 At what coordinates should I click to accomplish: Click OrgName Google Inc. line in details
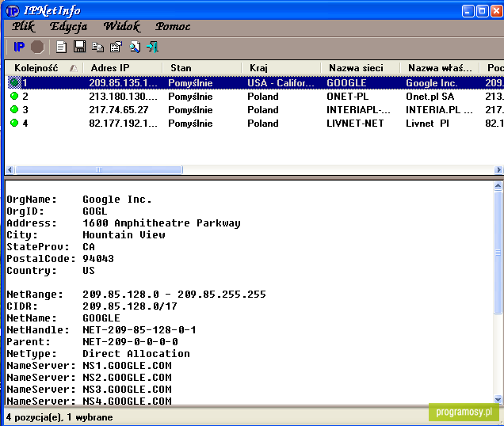coord(79,200)
